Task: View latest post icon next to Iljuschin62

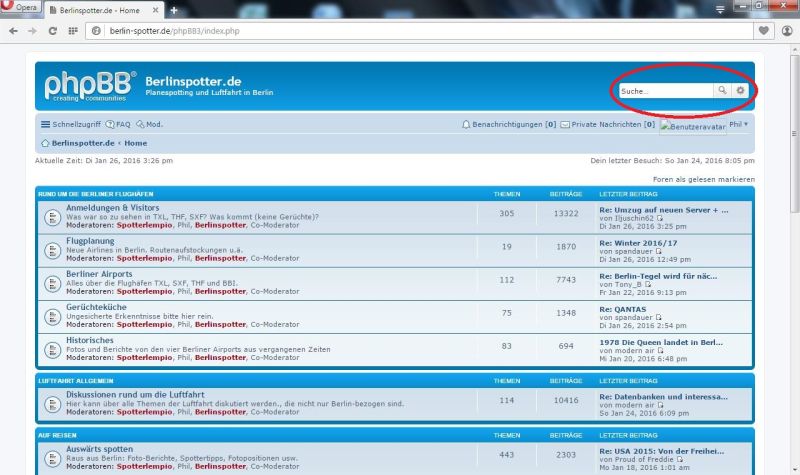Action: point(660,218)
